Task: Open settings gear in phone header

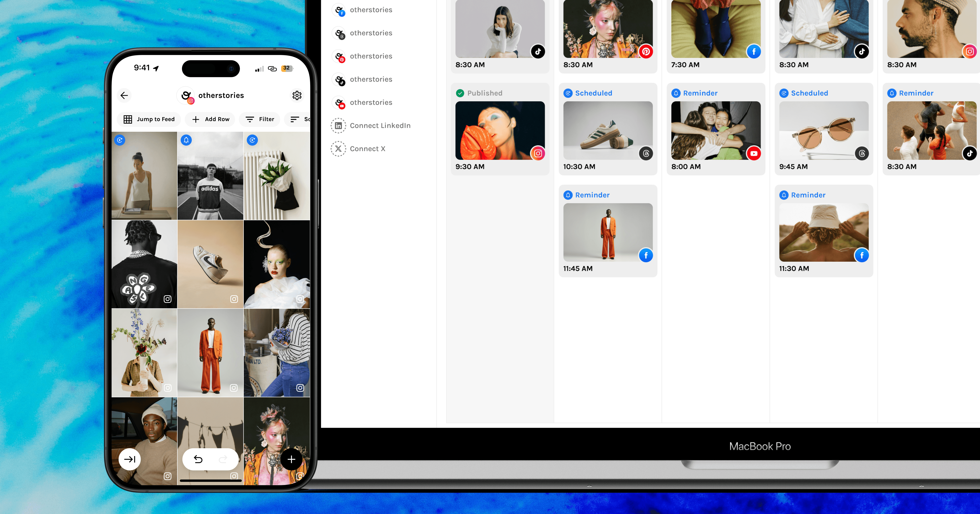Action: point(297,95)
